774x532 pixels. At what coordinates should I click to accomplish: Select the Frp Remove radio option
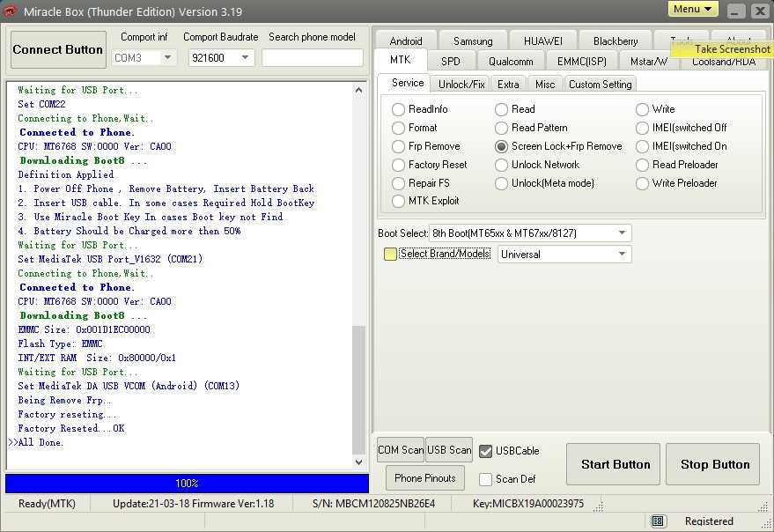[399, 146]
